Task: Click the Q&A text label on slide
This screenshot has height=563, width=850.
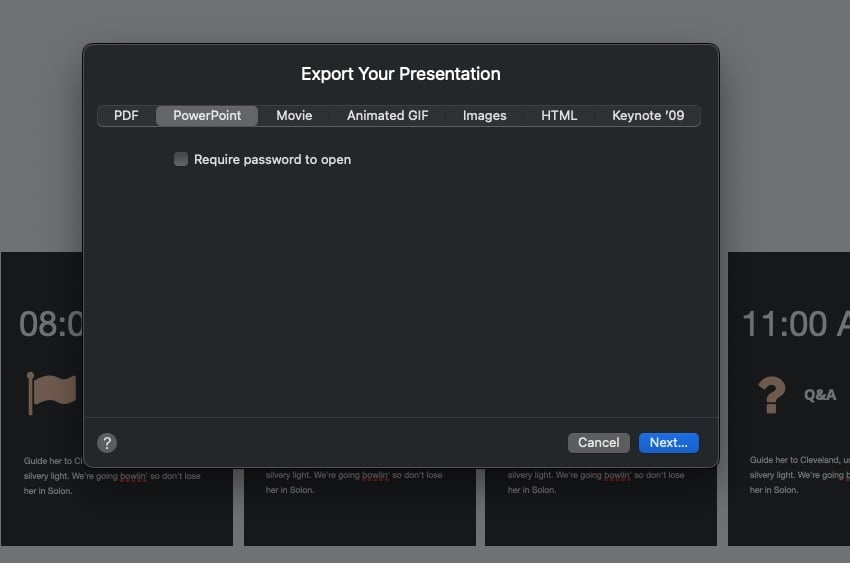Action: point(820,395)
